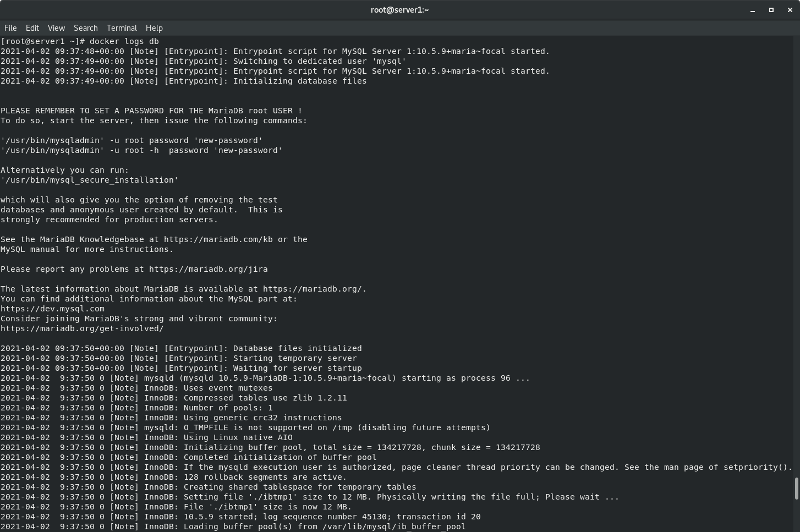Click the https://mariadb.org/get-involved/ URL

82,328
